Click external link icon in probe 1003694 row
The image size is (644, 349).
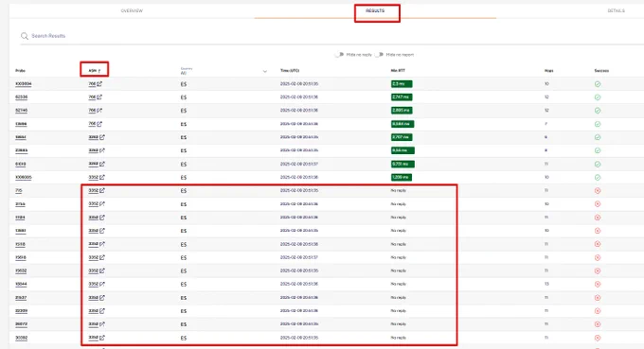pos(99,83)
